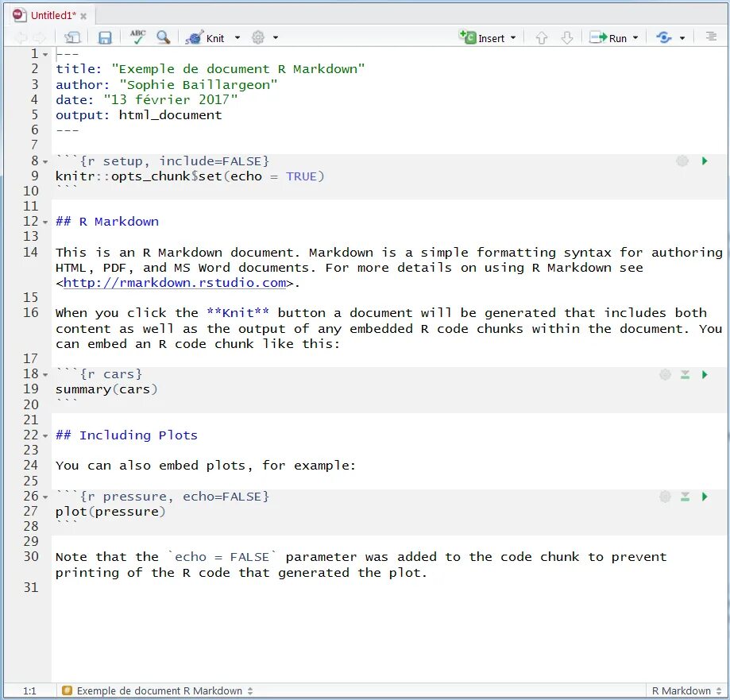The height and width of the screenshot is (700, 730).
Task: Open setup chunk options gear
Action: coord(682,161)
